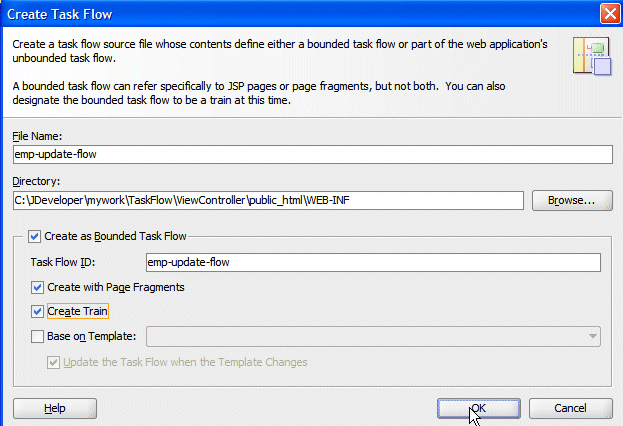The height and width of the screenshot is (426, 623).
Task: Click the File Name input field
Action: (313, 154)
